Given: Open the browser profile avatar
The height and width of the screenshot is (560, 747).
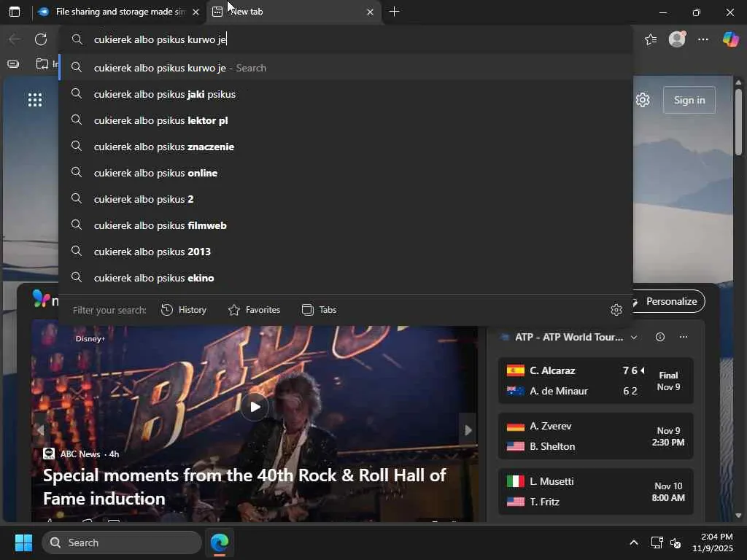Looking at the screenshot, I should [x=677, y=39].
